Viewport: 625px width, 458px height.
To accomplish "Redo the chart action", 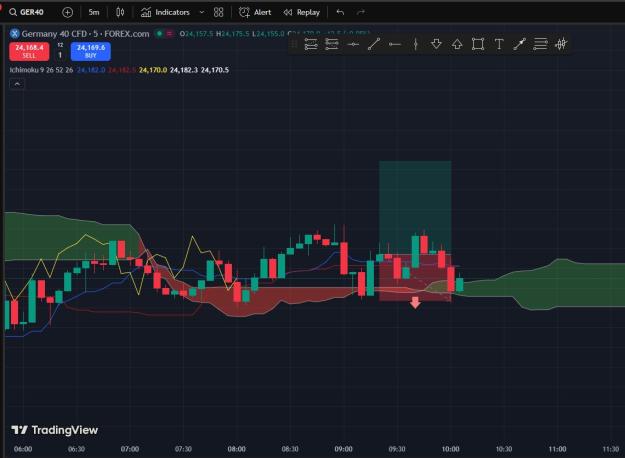I will pyautogui.click(x=361, y=12).
